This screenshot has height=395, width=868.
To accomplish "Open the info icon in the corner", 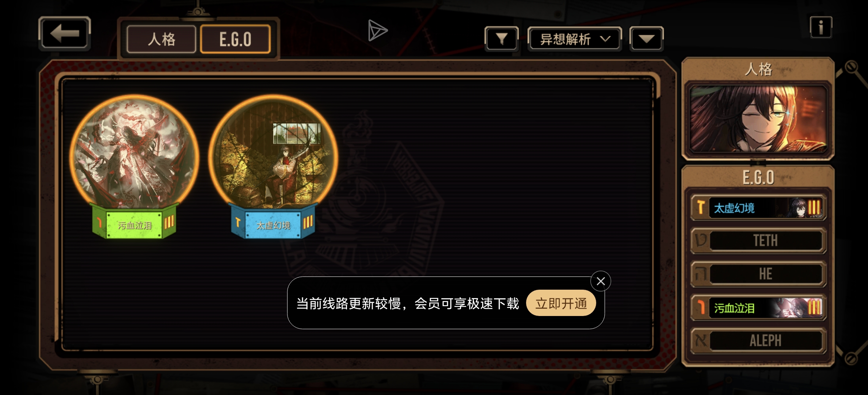I will point(821,27).
